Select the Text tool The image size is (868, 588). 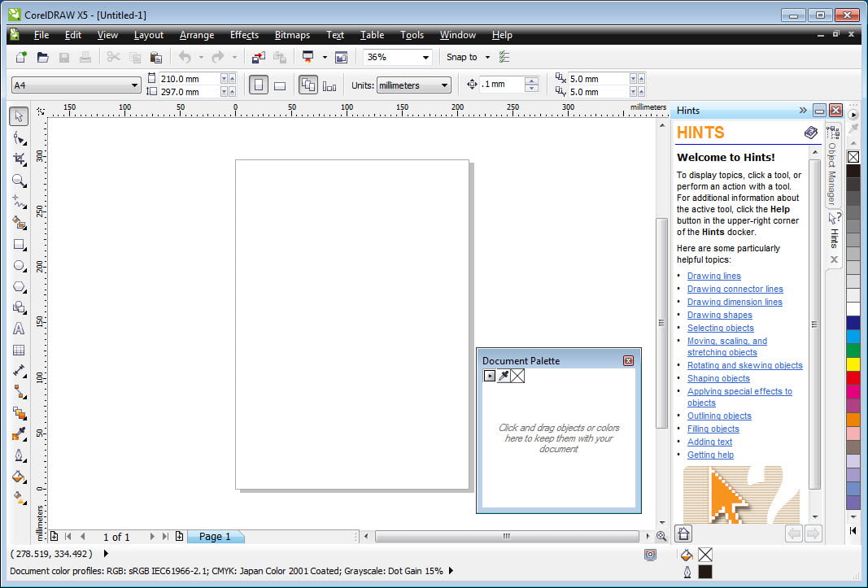(19, 329)
